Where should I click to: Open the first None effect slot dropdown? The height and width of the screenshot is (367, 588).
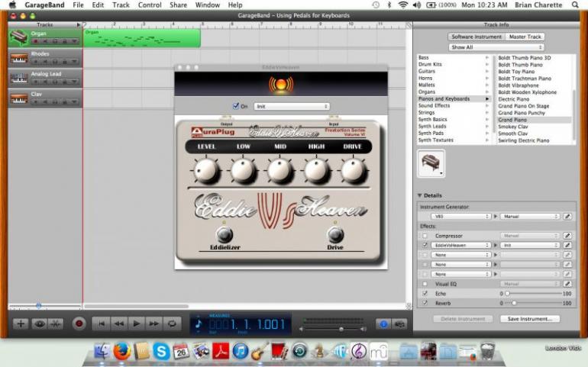(461, 255)
